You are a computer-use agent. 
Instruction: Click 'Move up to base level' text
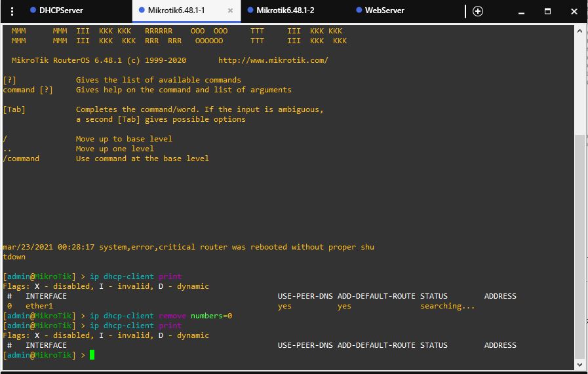pyautogui.click(x=124, y=139)
